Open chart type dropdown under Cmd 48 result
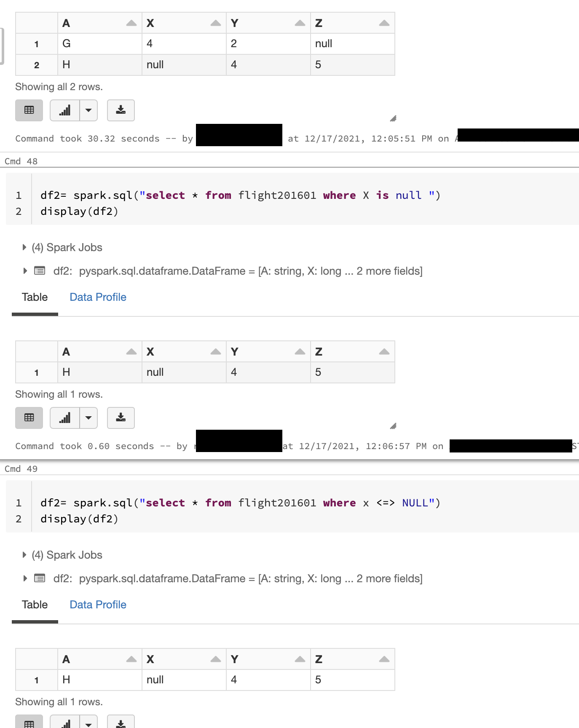Image resolution: width=579 pixels, height=728 pixels. click(x=88, y=418)
